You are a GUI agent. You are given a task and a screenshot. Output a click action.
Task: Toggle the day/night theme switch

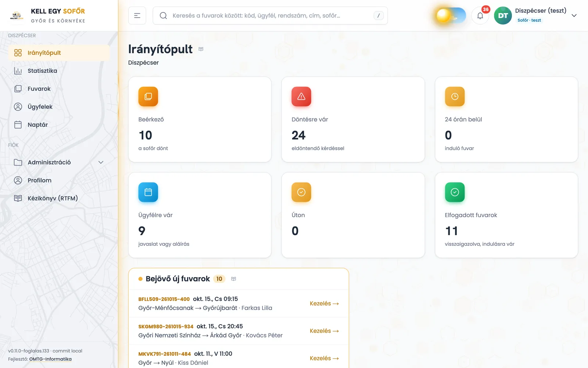click(x=451, y=15)
